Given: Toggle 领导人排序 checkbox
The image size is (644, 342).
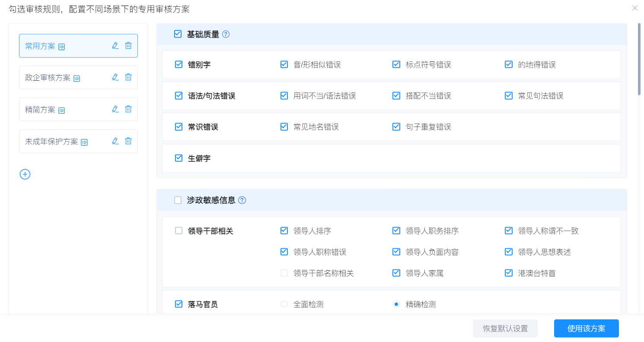Looking at the screenshot, I should pos(284,231).
